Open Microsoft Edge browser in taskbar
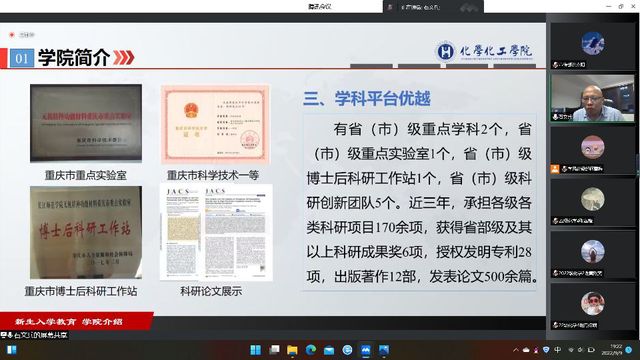640x360 pixels. tap(311, 350)
